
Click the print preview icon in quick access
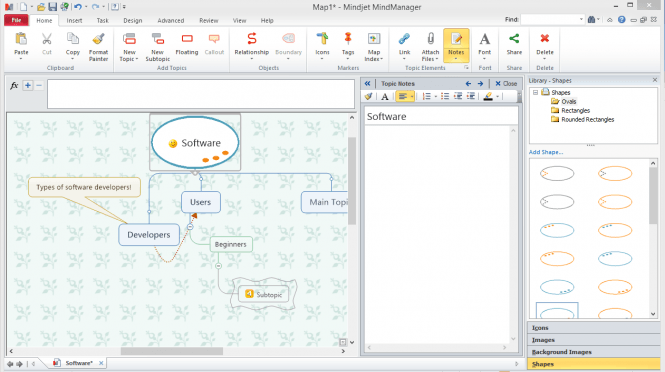point(64,7)
